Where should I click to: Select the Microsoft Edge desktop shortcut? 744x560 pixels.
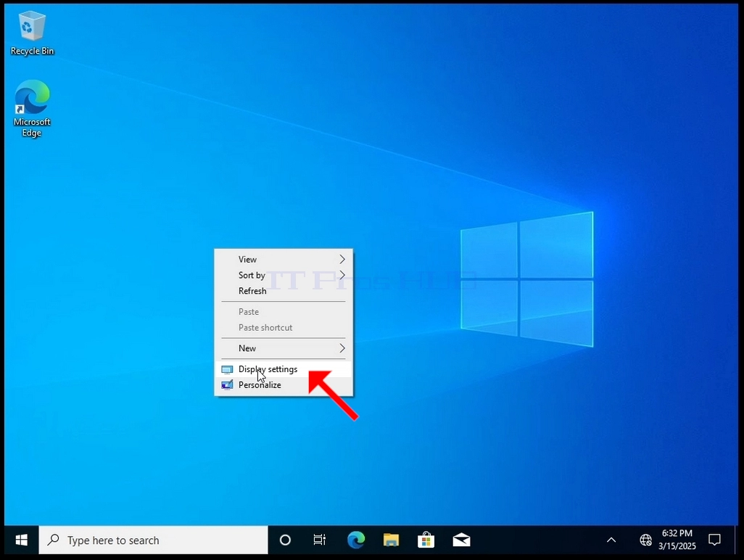click(32, 108)
